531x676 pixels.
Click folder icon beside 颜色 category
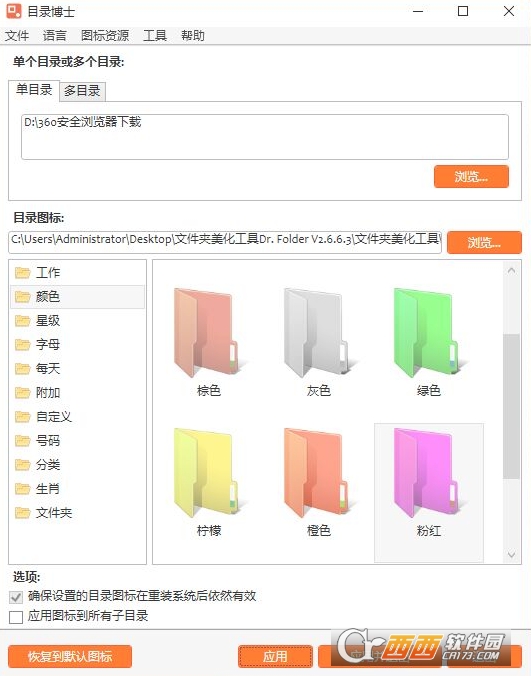coord(22,297)
